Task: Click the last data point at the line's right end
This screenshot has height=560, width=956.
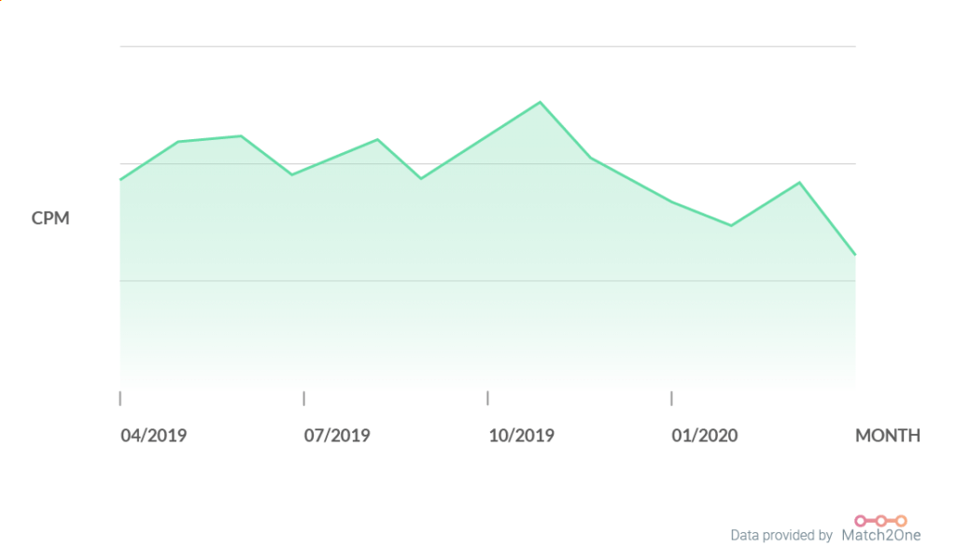Action: 854,254
